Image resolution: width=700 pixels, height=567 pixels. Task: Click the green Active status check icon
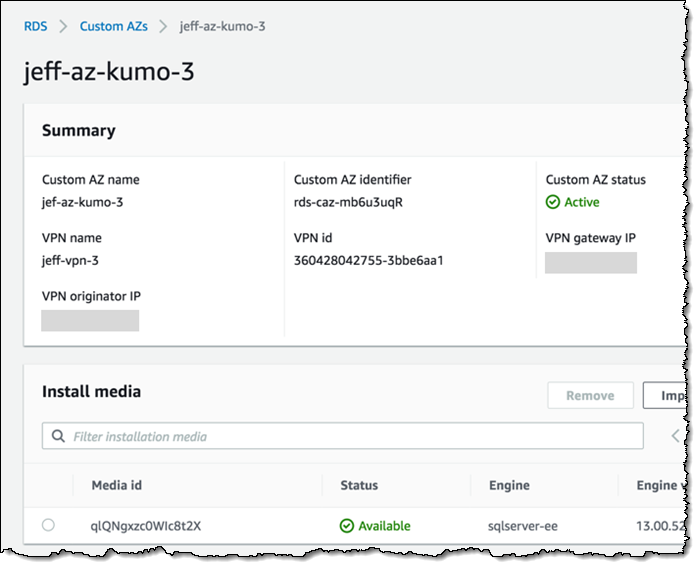tap(553, 202)
